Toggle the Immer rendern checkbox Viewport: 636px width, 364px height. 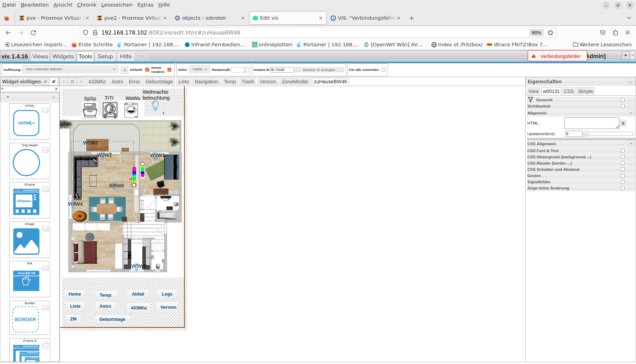click(x=170, y=70)
